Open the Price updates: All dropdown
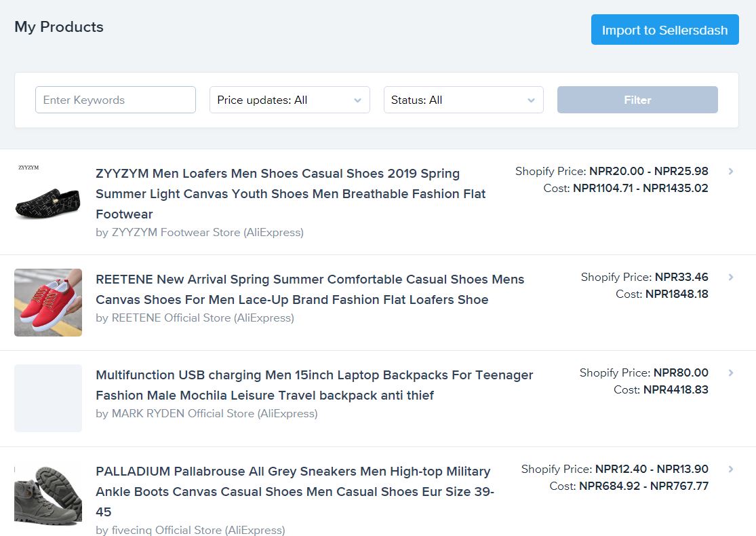This screenshot has height=536, width=756. pyautogui.click(x=290, y=100)
